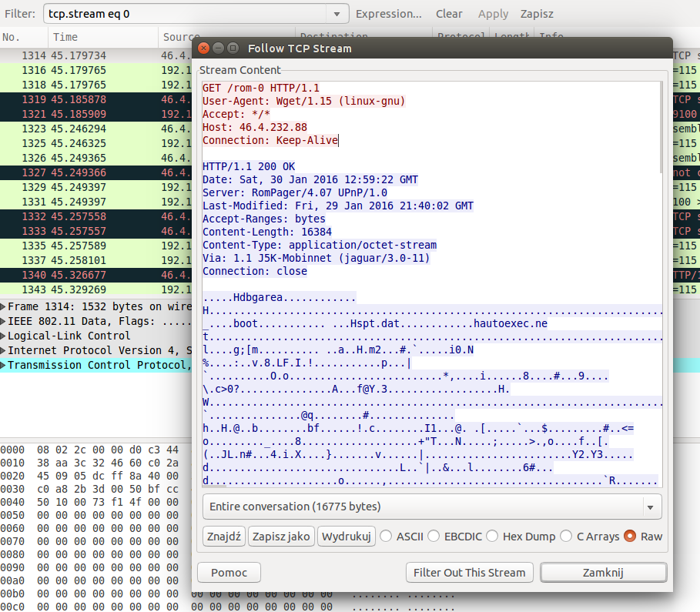Click the filter field containing tcp.stream eq 0

tap(186, 14)
